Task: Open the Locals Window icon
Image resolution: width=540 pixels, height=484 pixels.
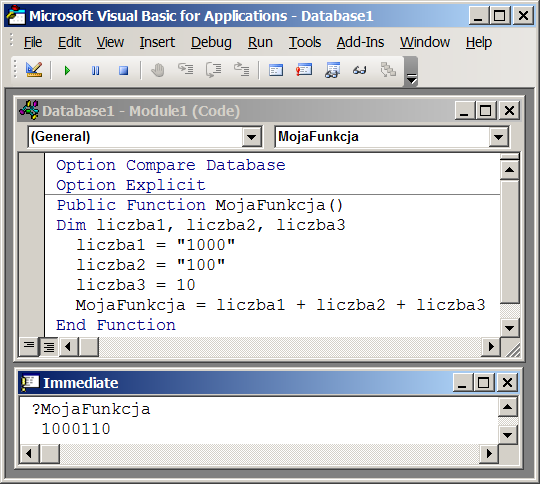Action: (x=276, y=70)
